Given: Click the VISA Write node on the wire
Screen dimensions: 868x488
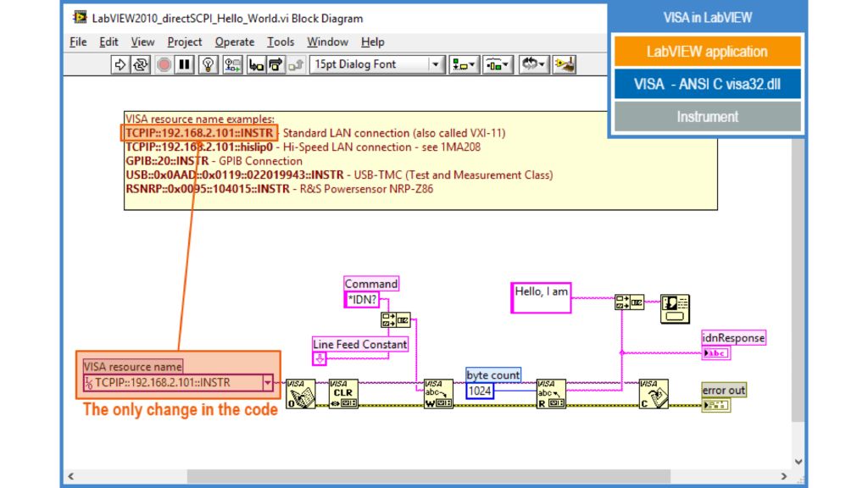Looking at the screenshot, I should tap(439, 396).
